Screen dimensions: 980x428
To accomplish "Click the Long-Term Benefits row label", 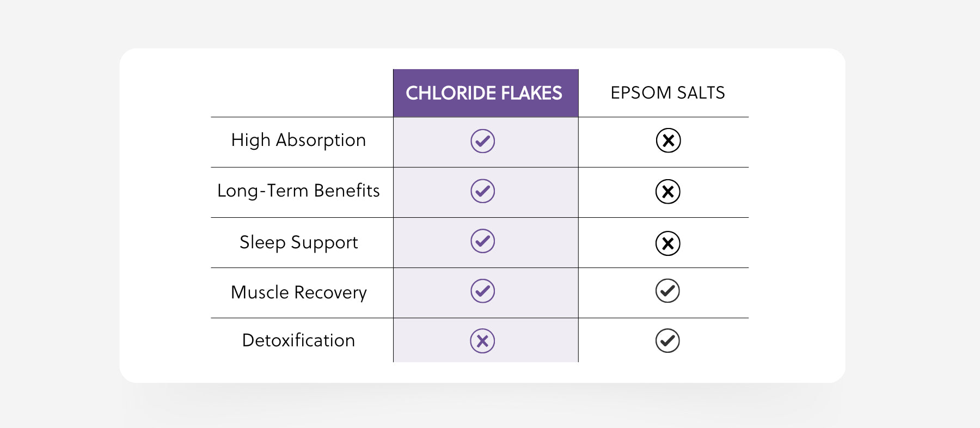I will [x=298, y=191].
